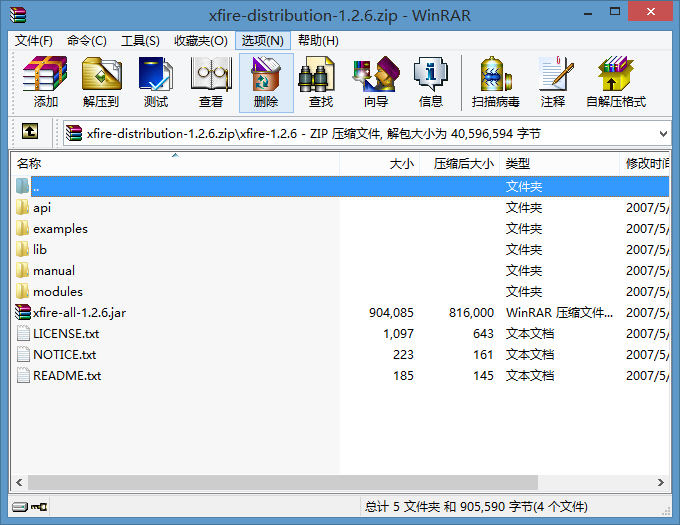Click the 185 size cell
Screen dimensions: 680x525
click(403, 375)
